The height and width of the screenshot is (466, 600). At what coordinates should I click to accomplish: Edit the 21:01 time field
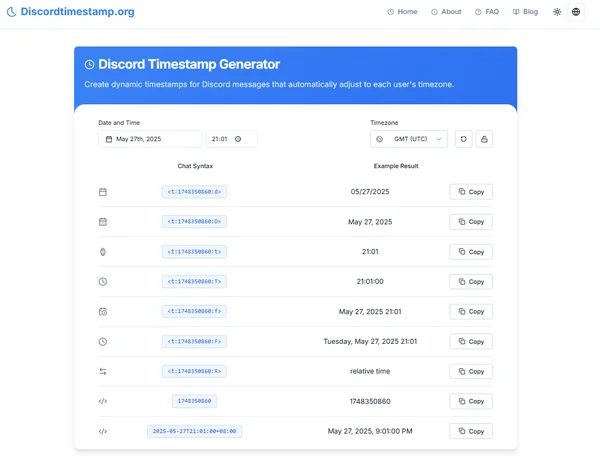point(231,139)
